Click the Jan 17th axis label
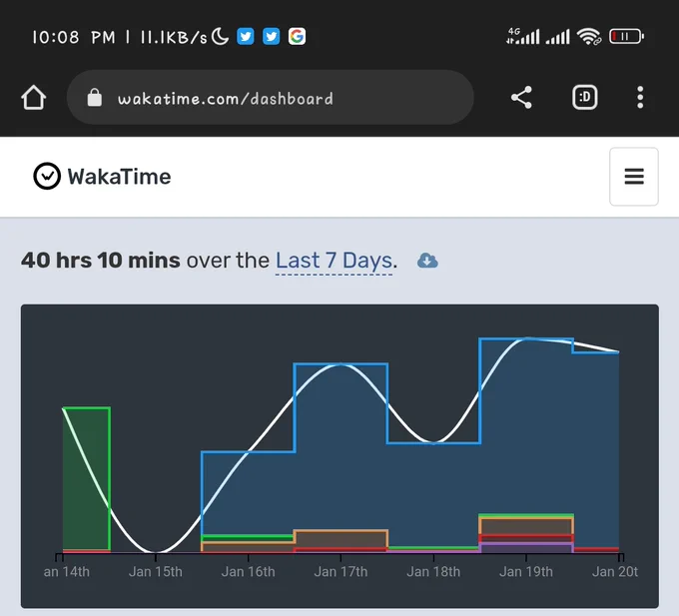Viewport: 679px width, 616px height. pyautogui.click(x=340, y=572)
